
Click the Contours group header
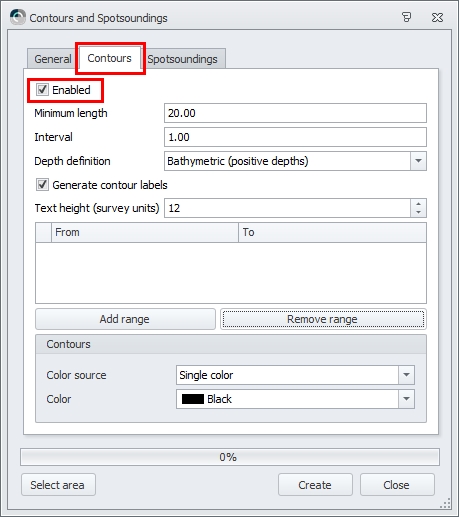[231, 344]
